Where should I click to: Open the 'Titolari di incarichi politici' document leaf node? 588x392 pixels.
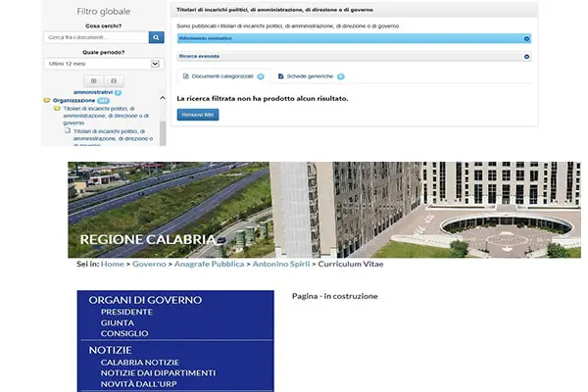[x=114, y=137]
